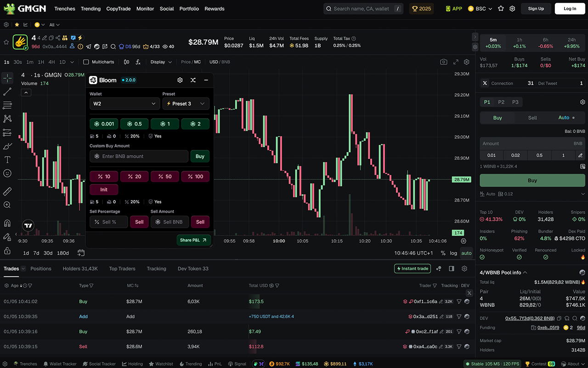
Task: Open trades table settings gear
Action: pos(464,269)
